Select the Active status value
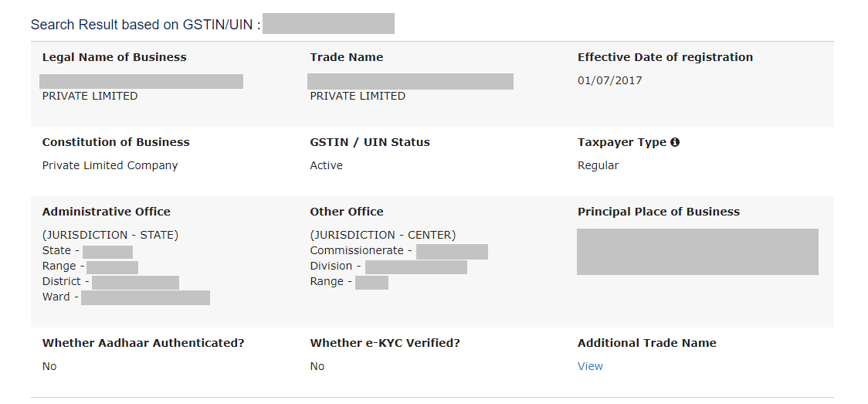The height and width of the screenshot is (404, 868). click(x=326, y=165)
